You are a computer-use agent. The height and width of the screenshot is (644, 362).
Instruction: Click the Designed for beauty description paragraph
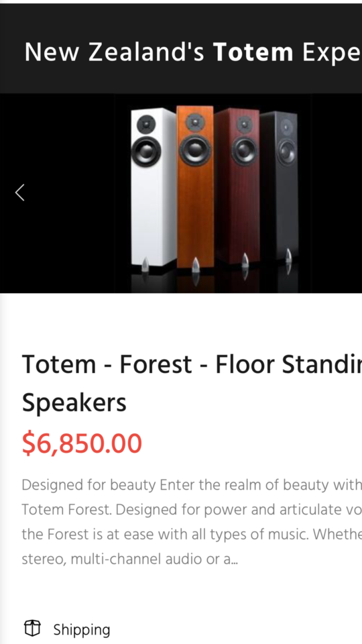tap(192, 522)
